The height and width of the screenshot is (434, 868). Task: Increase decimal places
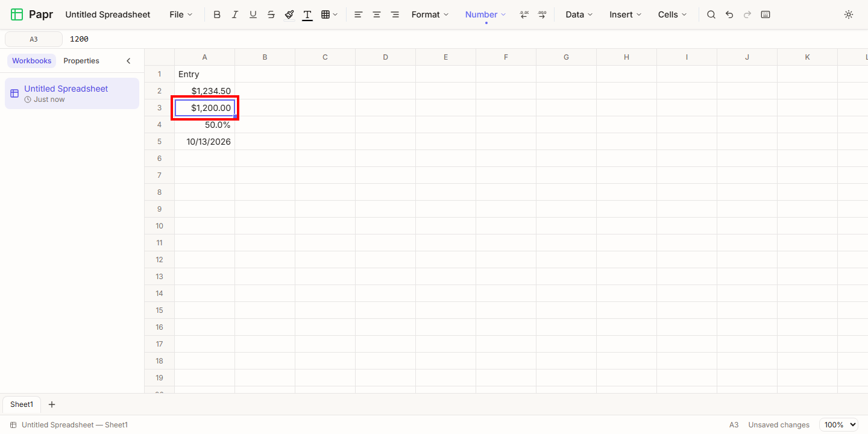tap(542, 14)
